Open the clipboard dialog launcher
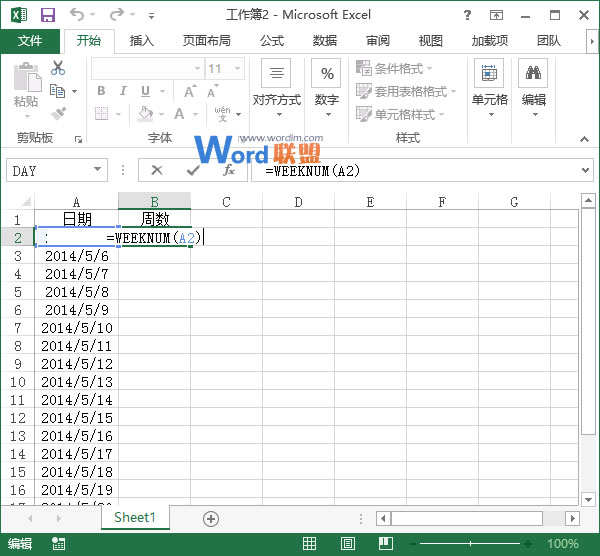600x556 pixels. point(78,140)
